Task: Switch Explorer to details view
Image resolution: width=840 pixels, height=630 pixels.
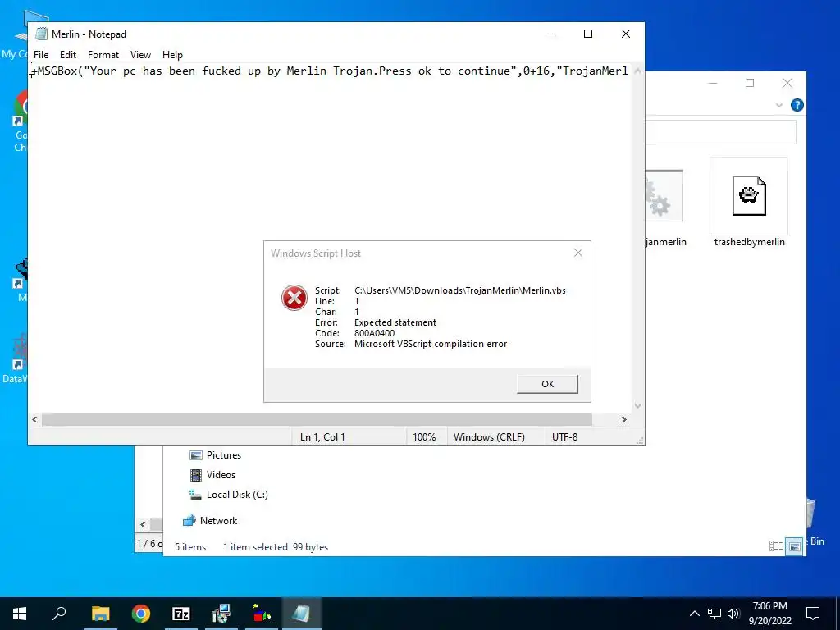Action: pos(776,546)
